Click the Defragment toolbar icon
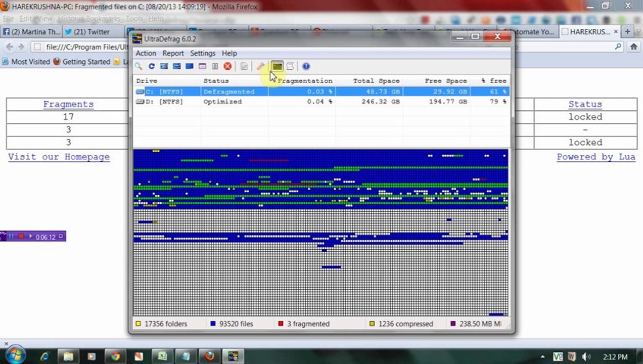 coord(164,66)
